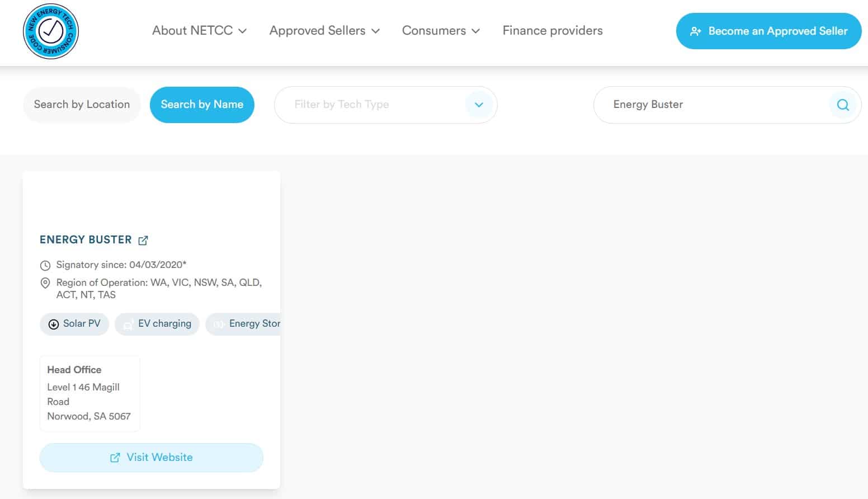This screenshot has width=868, height=499.
Task: Click the Head Office address card
Action: (x=90, y=393)
